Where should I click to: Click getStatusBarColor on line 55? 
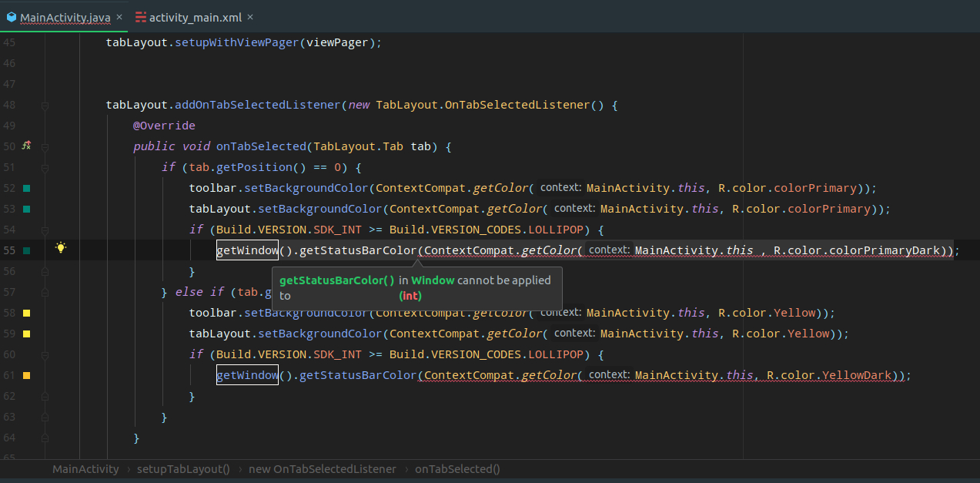(x=358, y=250)
